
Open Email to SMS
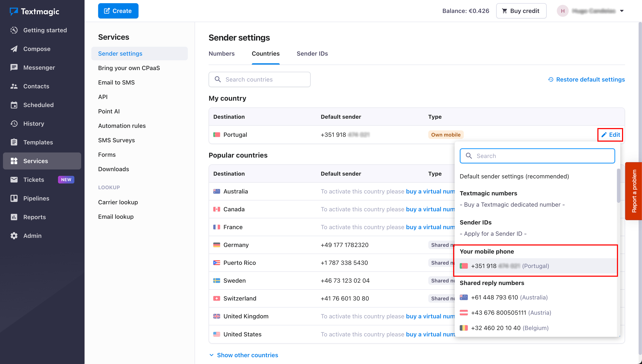tap(116, 82)
